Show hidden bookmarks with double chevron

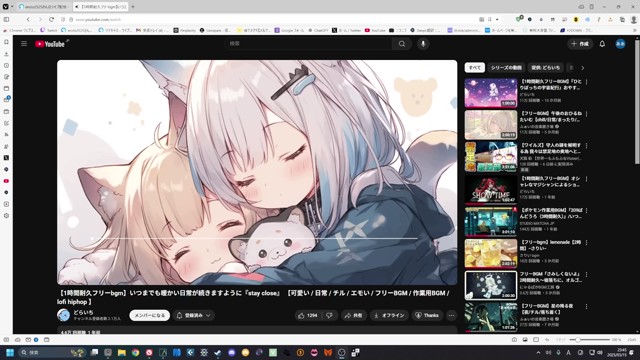click(x=635, y=30)
